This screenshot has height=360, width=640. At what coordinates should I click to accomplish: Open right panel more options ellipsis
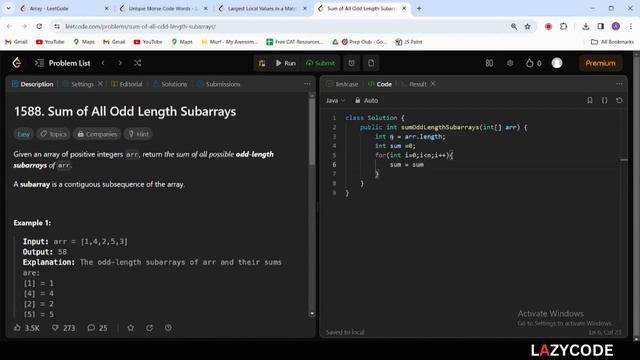point(619,84)
